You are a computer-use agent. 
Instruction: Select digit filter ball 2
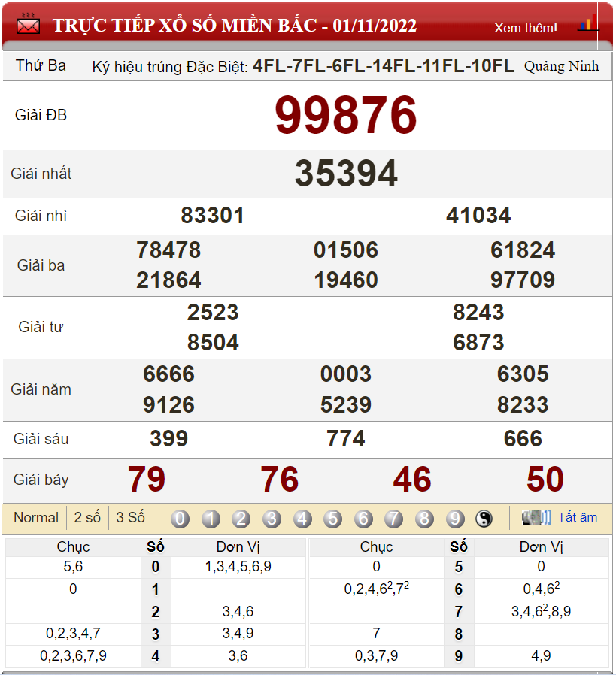[241, 519]
